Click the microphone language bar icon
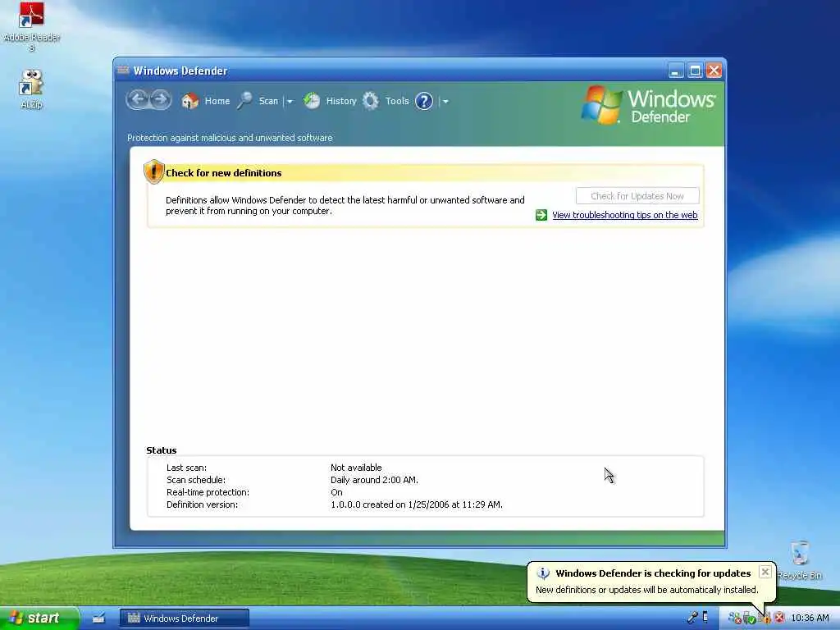Screen dimensions: 840x630 pos(692,618)
